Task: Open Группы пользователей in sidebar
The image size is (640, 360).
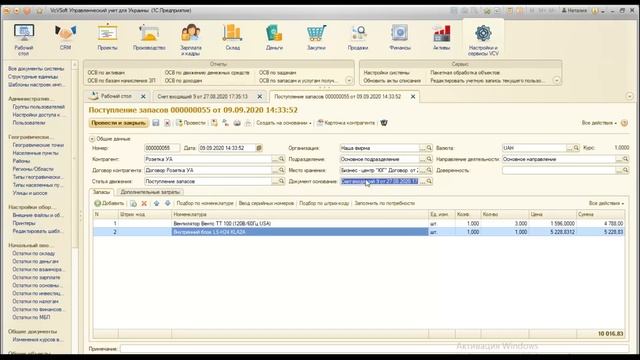Action: point(38,107)
